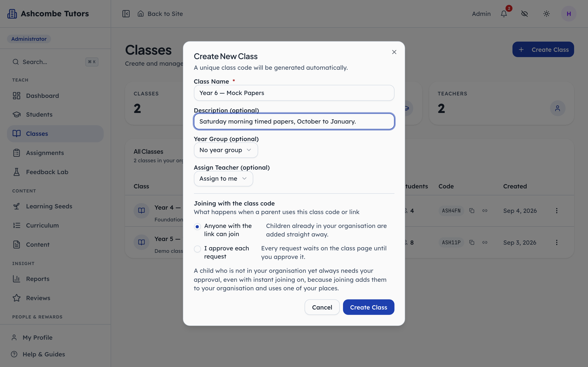Screen dimensions: 588x367
Task: Follow the Back to Site link
Action: coord(160,14)
